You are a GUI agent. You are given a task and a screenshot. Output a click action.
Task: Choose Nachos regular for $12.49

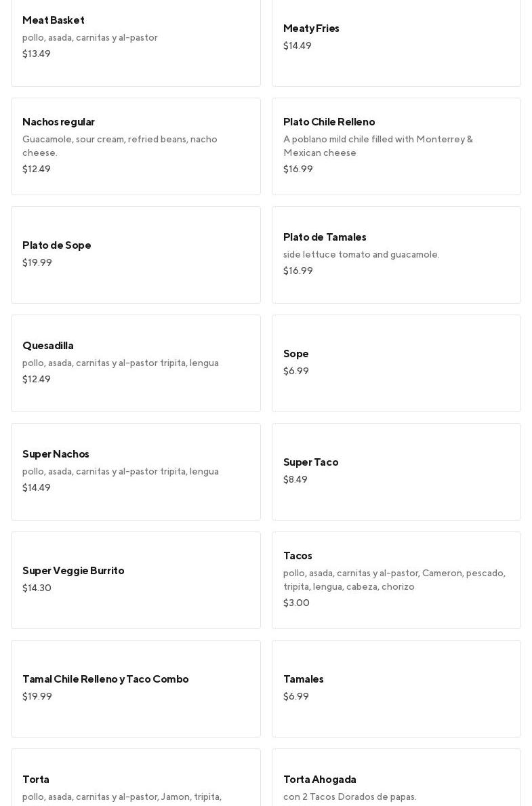point(136,146)
